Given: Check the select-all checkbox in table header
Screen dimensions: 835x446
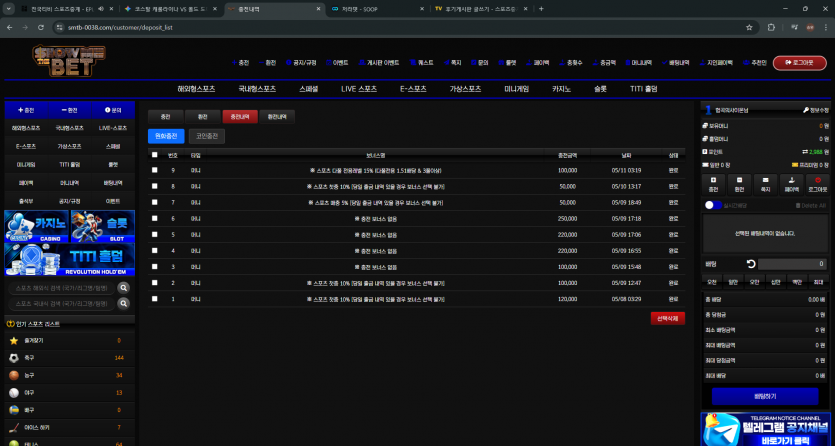Looking at the screenshot, I should (x=154, y=155).
